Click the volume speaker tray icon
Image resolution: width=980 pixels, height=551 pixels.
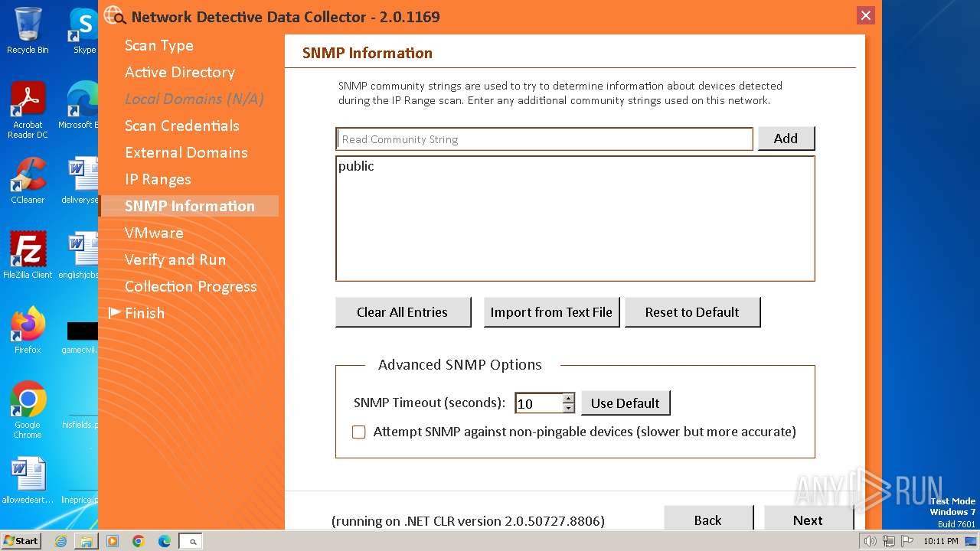coord(871,541)
